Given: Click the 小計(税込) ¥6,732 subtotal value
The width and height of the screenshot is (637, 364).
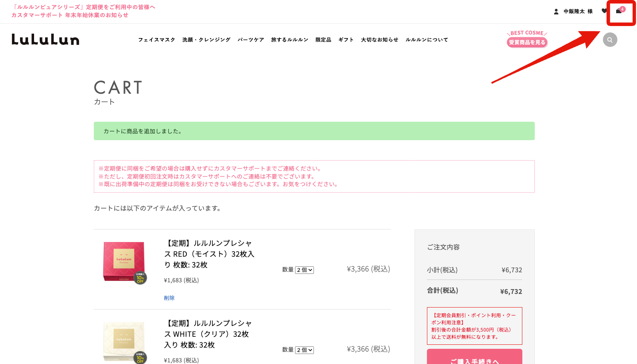Looking at the screenshot, I should point(512,270).
